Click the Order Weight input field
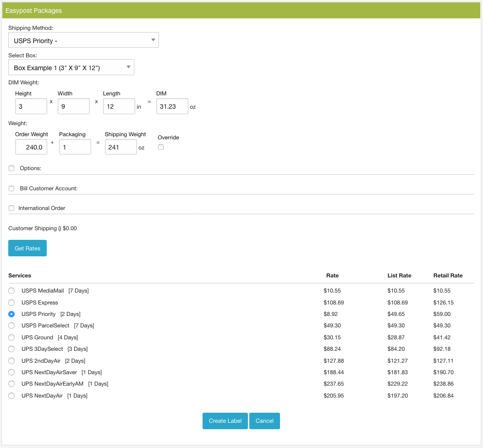The height and width of the screenshot is (448, 483). [x=31, y=147]
